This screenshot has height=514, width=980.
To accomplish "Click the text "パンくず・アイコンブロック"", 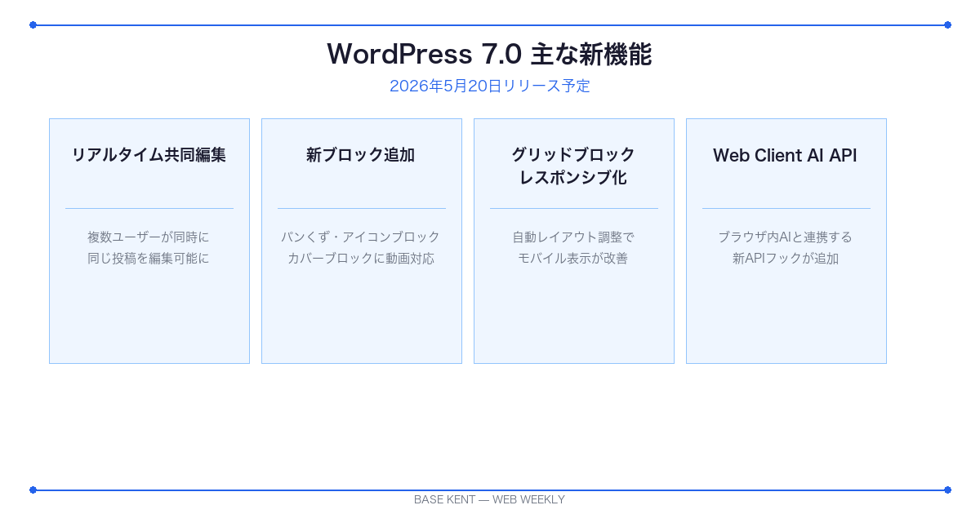I will 361,237.
